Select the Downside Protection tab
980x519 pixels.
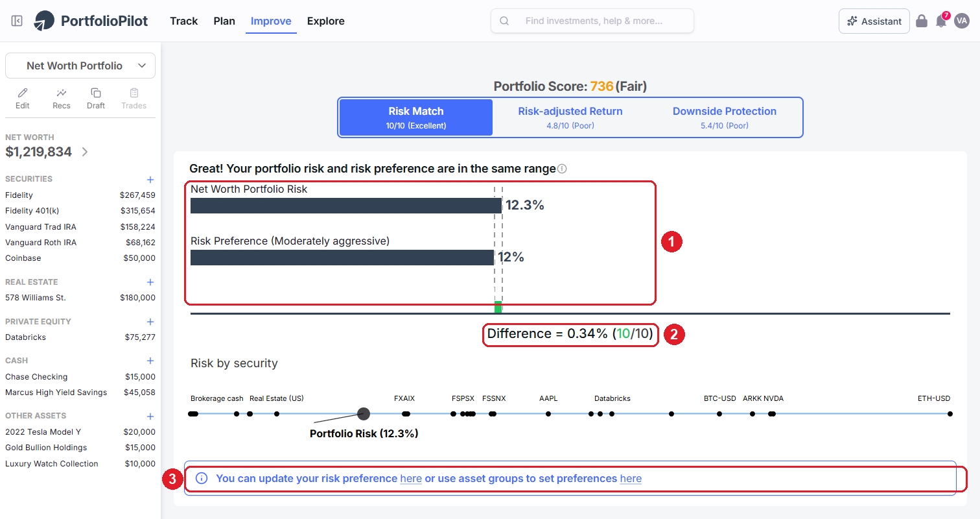tap(725, 117)
